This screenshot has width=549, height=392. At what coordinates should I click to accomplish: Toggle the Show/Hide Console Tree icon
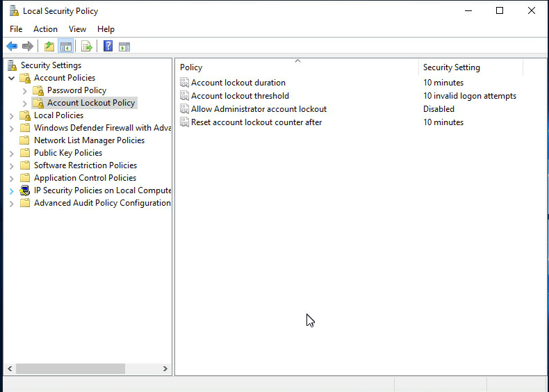click(x=66, y=47)
